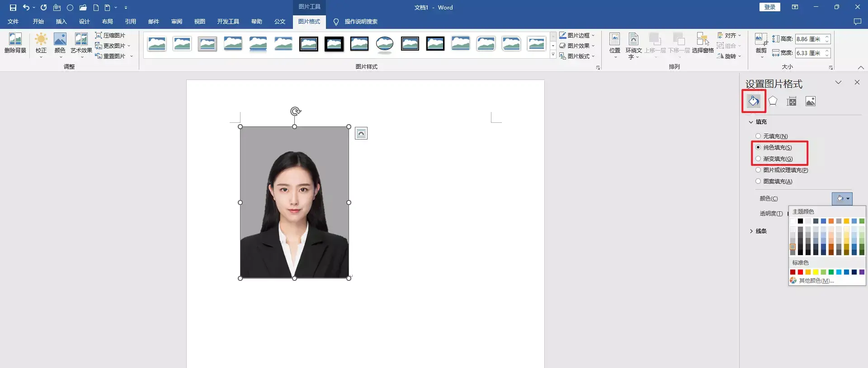Pick the black theme color swatch
868x368 pixels.
800,221
